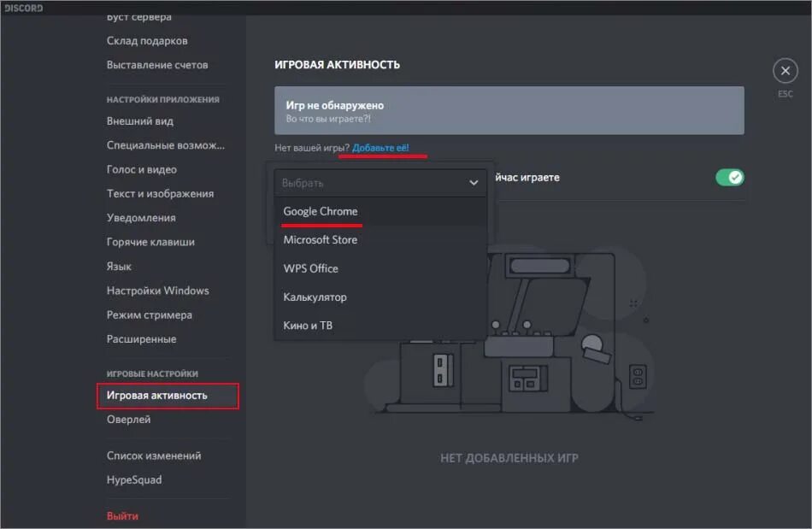The width and height of the screenshot is (812, 529).
Task: Open the Язык settings
Action: pyautogui.click(x=119, y=266)
